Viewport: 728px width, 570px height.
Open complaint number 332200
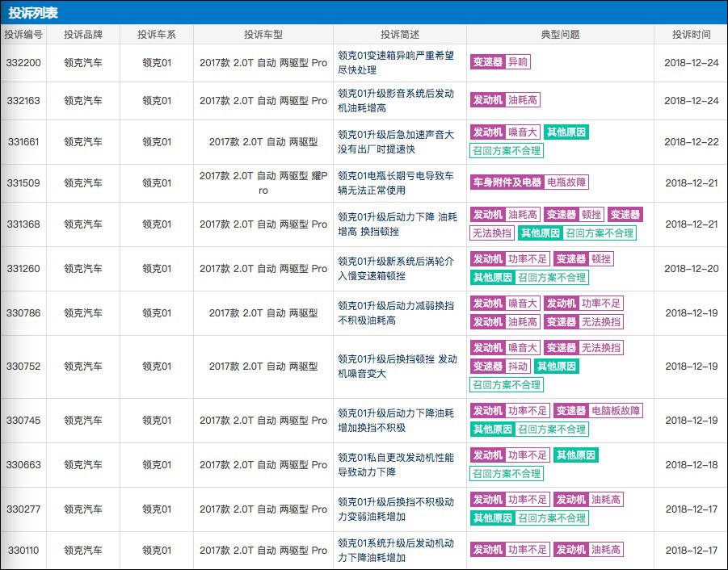(23, 63)
